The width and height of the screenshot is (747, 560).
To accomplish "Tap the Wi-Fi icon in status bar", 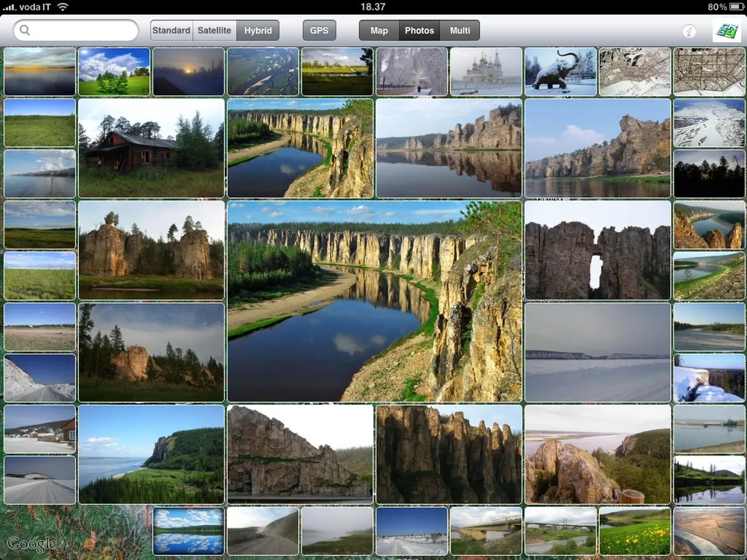I will [62, 7].
